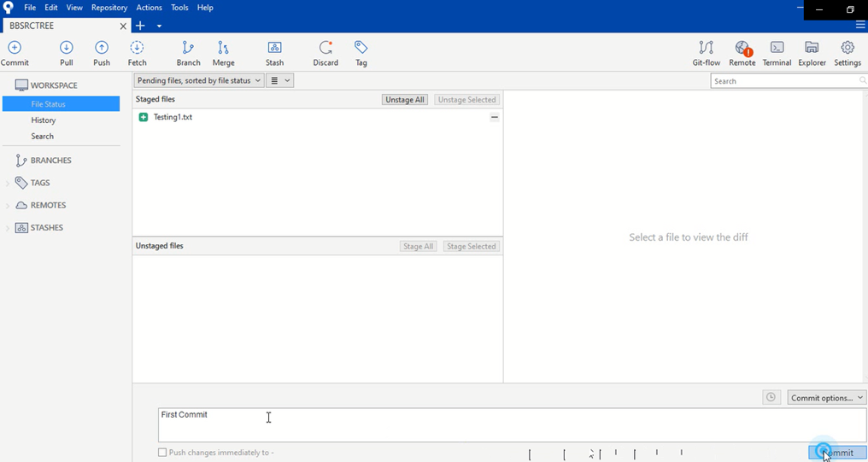The height and width of the screenshot is (462, 868).
Task: Select History in the workspace sidebar
Action: tap(44, 120)
